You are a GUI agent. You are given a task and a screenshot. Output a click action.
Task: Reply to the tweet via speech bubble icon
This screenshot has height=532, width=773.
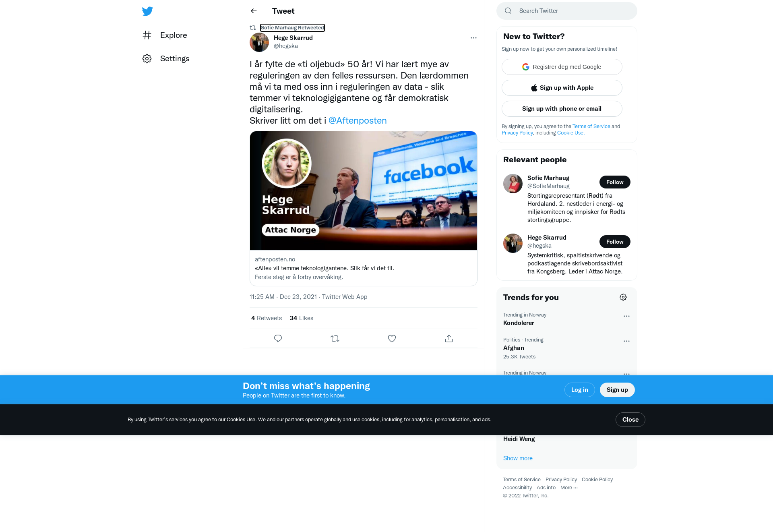[x=278, y=339]
